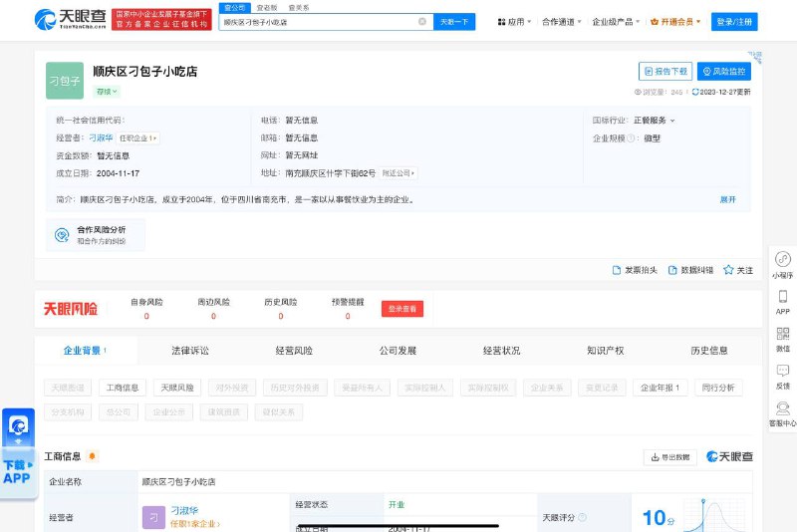Select the 查公司 search tab
The height and width of the screenshot is (532, 797).
[235, 8]
